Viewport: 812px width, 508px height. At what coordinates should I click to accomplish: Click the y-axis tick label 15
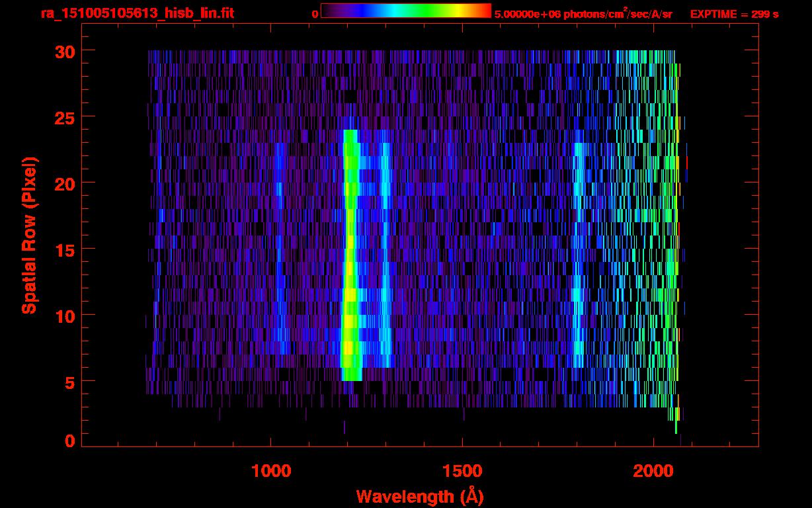point(65,249)
